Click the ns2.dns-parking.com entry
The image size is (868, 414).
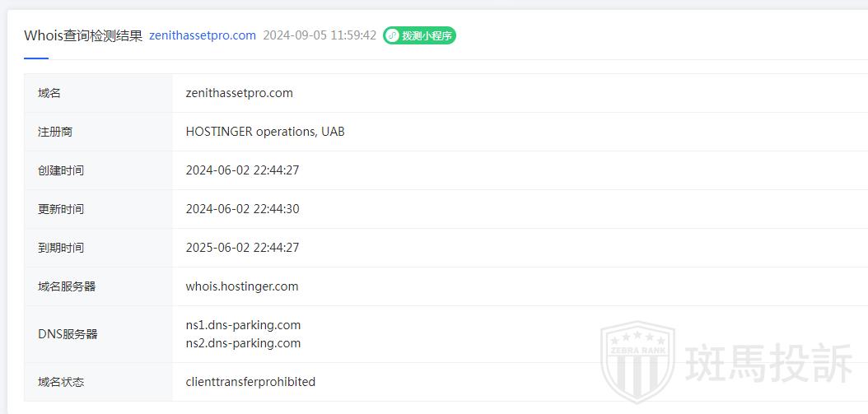pyautogui.click(x=243, y=343)
